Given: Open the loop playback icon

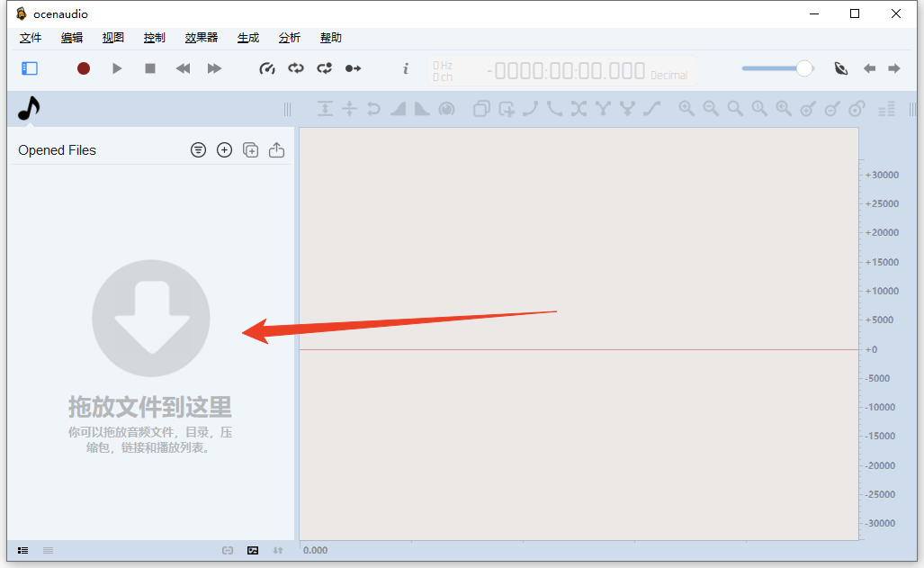Looking at the screenshot, I should [x=295, y=68].
